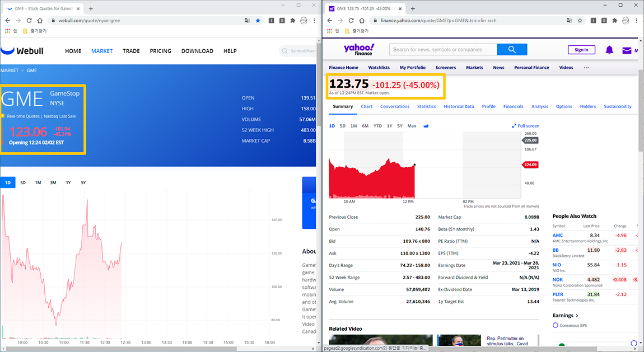Go back in the Webull browser window
The width and height of the screenshot is (644, 352).
(x=7, y=21)
